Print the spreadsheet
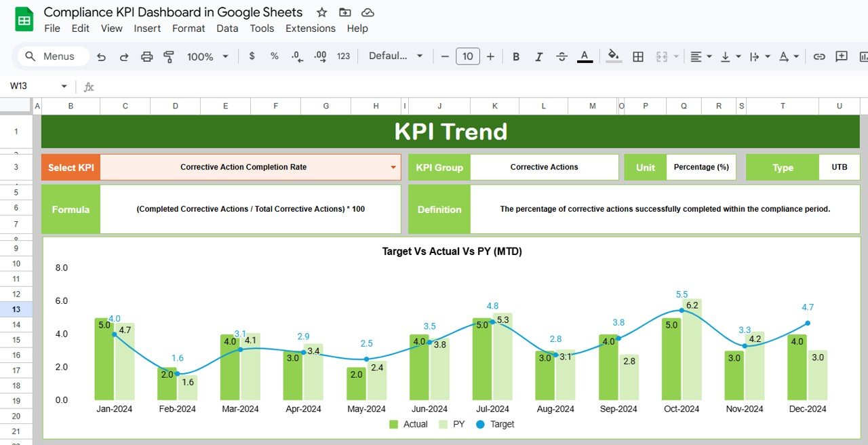 (x=146, y=56)
